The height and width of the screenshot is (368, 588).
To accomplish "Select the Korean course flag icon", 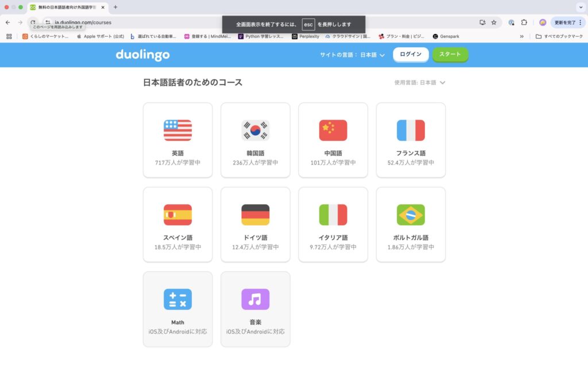I will pyautogui.click(x=255, y=131).
